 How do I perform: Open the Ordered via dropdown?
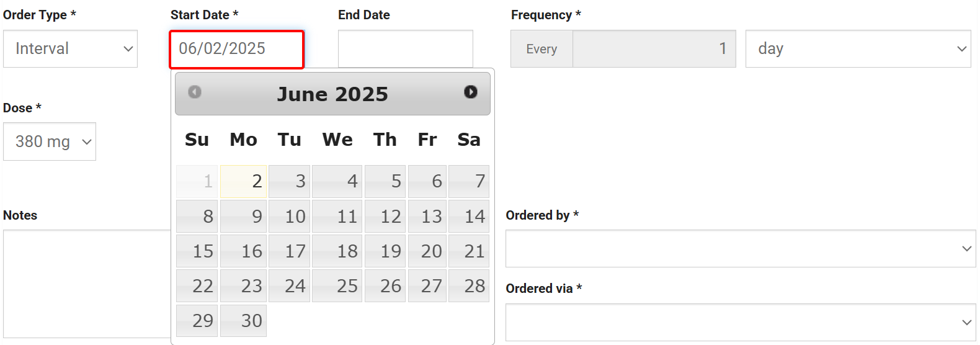(740, 322)
